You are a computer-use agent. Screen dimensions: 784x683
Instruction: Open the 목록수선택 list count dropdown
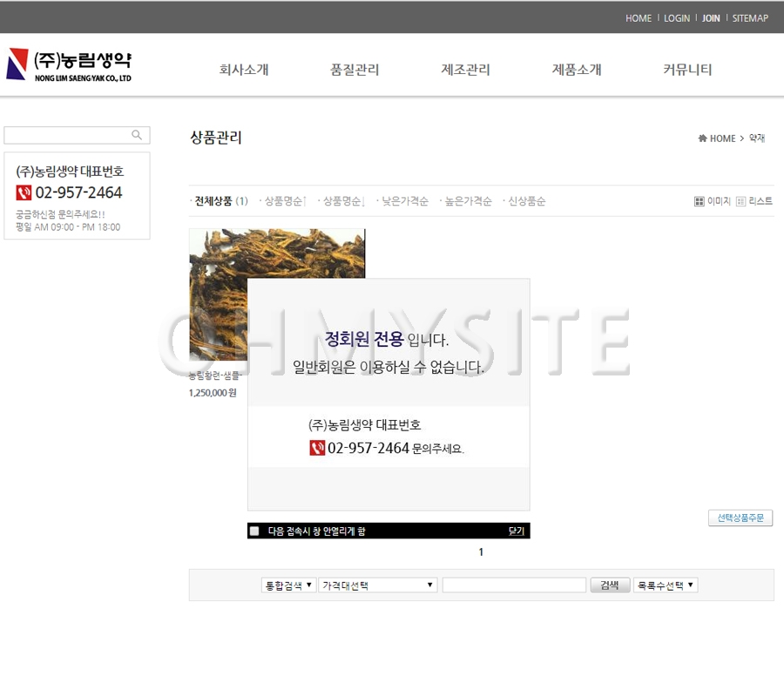[666, 585]
